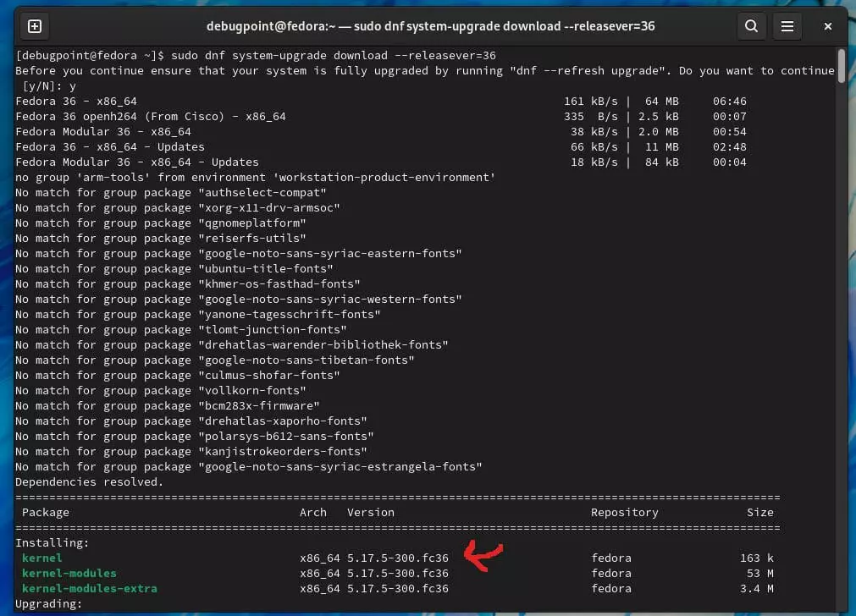This screenshot has width=856, height=616.
Task: Click "drehatlas-xaporho-fonts" package line
Action: click(x=191, y=421)
